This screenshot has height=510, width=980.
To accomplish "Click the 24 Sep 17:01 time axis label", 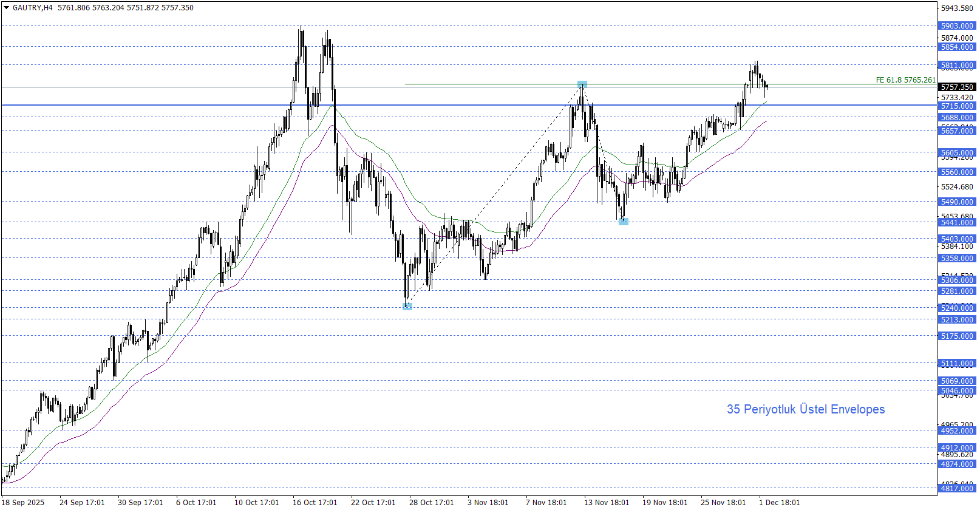I will [x=82, y=503].
